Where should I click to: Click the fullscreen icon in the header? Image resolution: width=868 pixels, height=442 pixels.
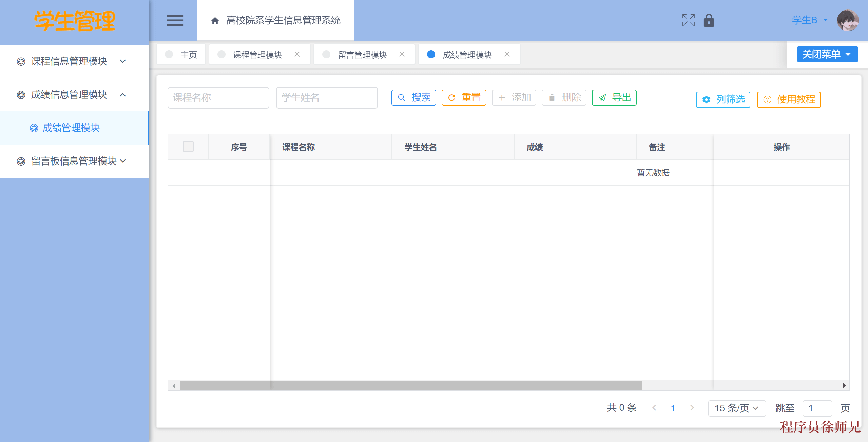coord(688,20)
